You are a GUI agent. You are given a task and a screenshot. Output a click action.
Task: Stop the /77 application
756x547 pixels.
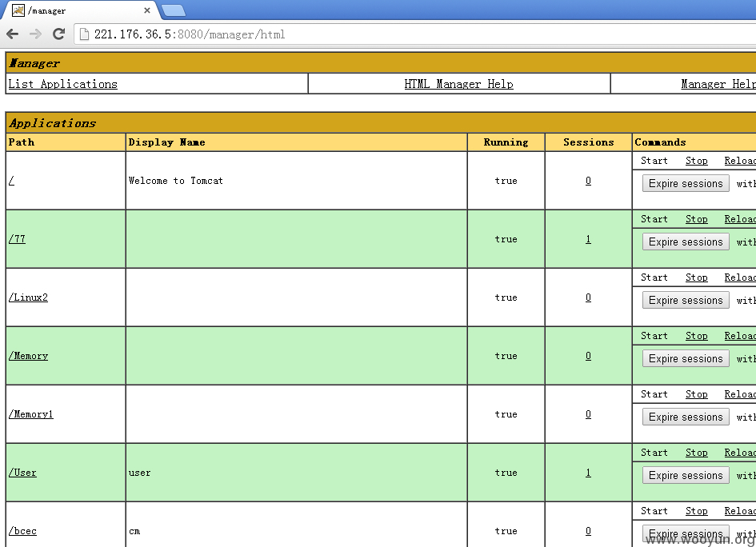click(697, 219)
